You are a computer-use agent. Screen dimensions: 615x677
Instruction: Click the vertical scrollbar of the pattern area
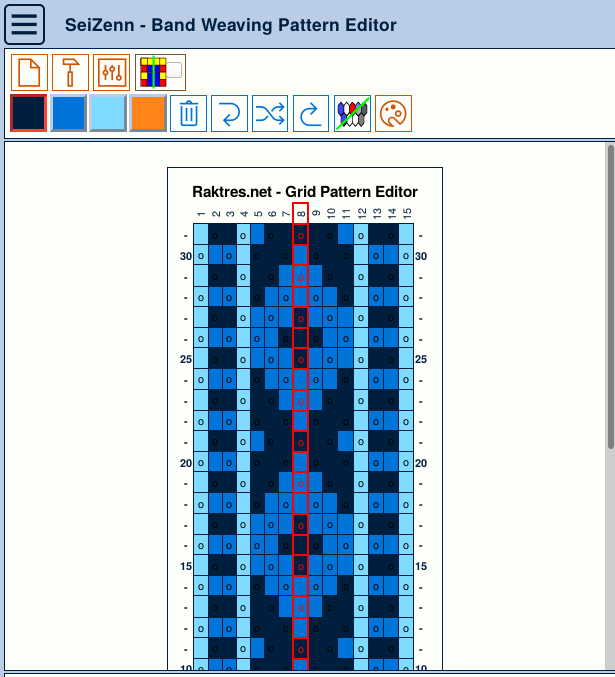coord(611,297)
